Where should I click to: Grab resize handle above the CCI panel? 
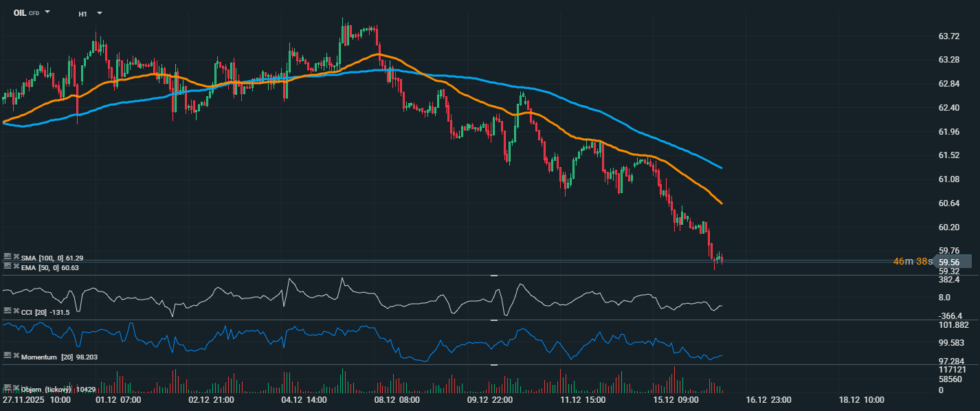click(x=493, y=276)
